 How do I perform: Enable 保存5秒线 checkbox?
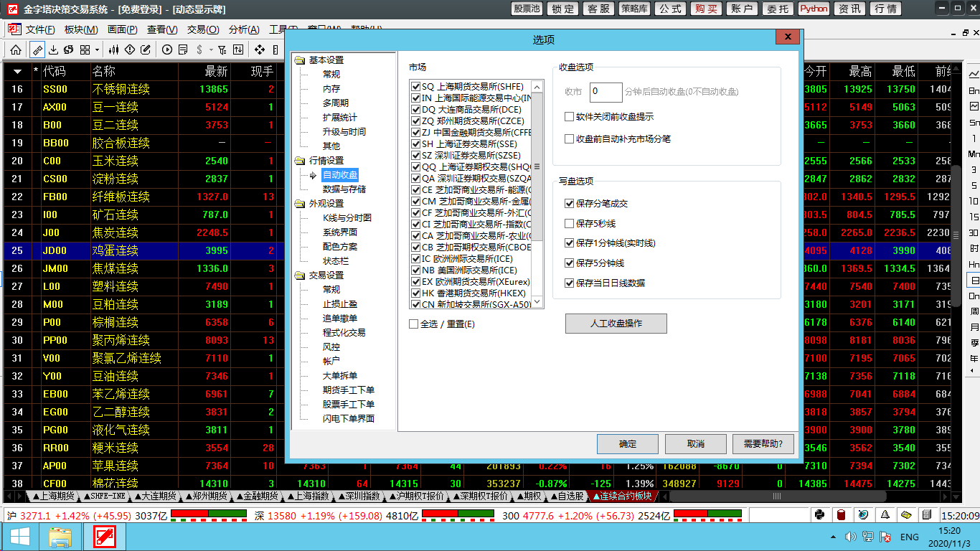[x=570, y=224]
